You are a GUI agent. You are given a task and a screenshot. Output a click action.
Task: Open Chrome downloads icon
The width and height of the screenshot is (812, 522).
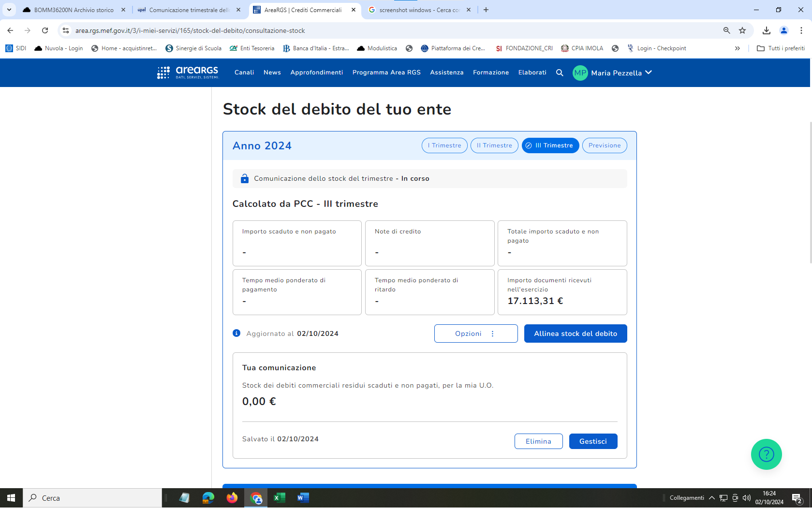tap(767, 30)
